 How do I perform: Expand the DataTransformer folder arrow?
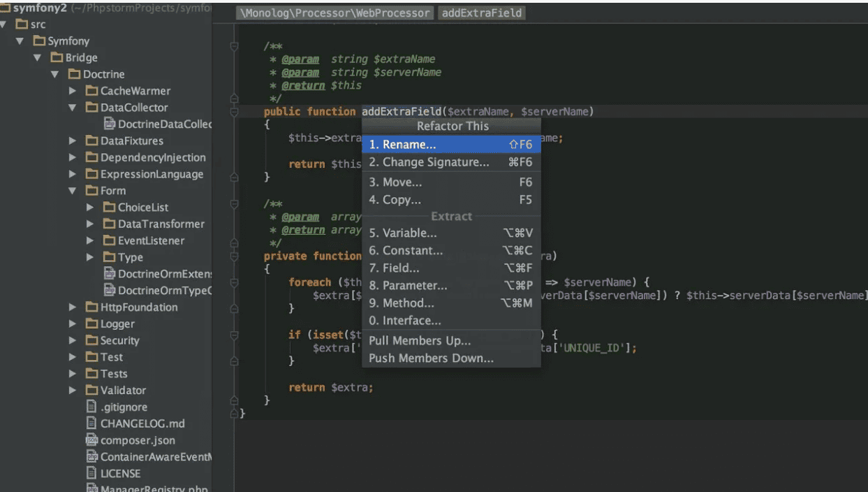(x=90, y=224)
